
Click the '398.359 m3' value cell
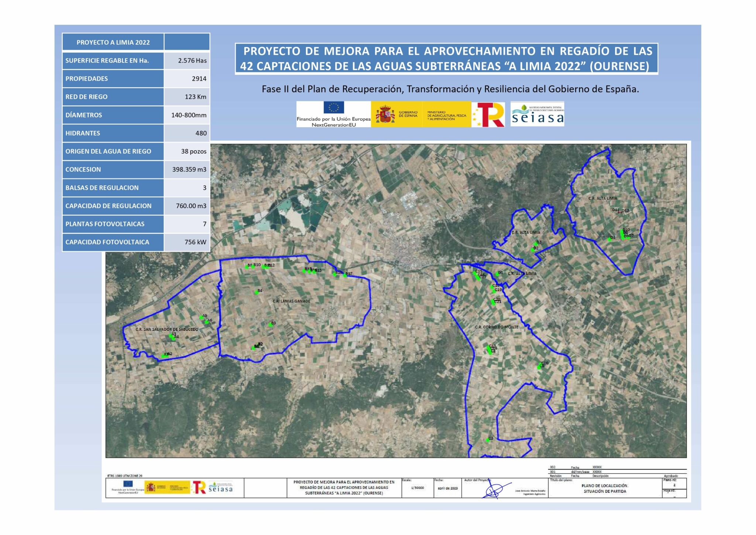pos(187,169)
